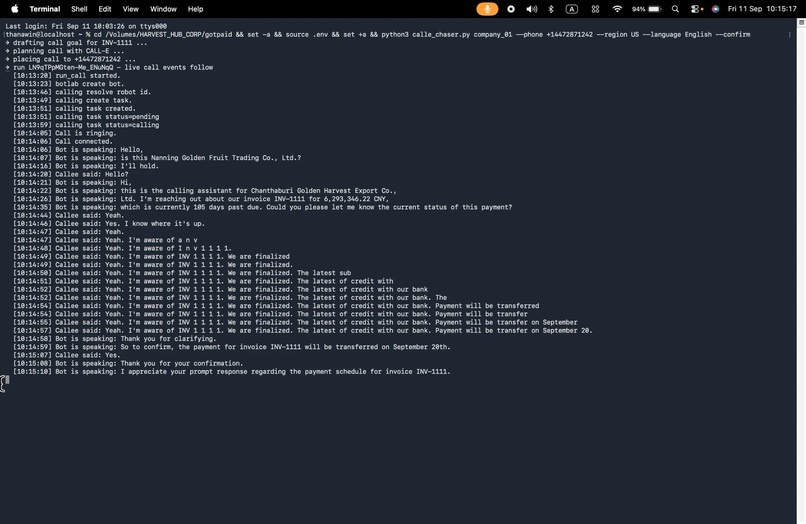The height and width of the screenshot is (524, 806).
Task: Click the 'run_call started.' log line
Action: point(67,76)
